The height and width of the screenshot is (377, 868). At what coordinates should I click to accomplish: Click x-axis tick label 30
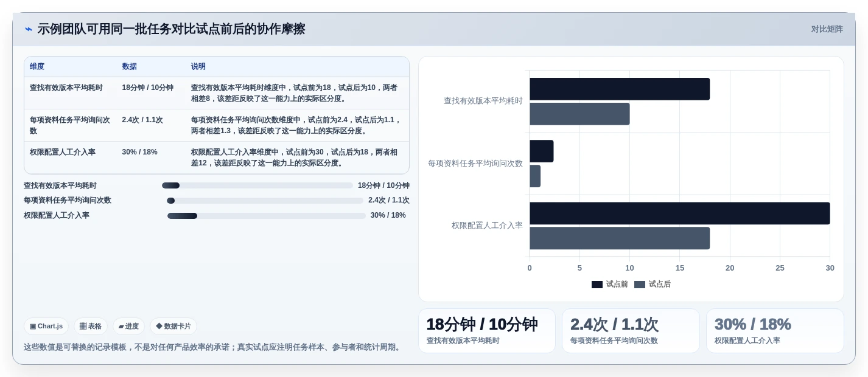[x=830, y=268]
